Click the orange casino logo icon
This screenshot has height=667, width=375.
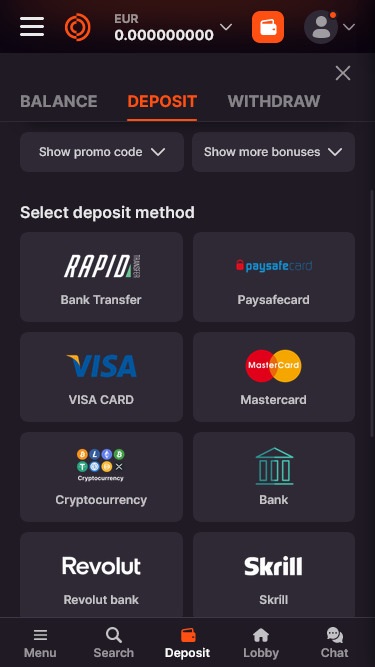(x=77, y=27)
